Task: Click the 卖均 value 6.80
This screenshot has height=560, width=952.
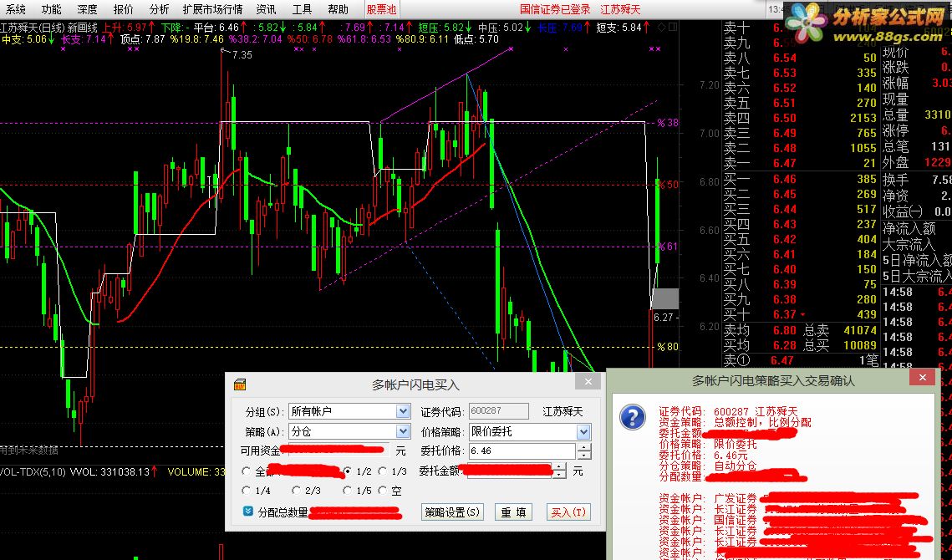Action: (x=785, y=330)
